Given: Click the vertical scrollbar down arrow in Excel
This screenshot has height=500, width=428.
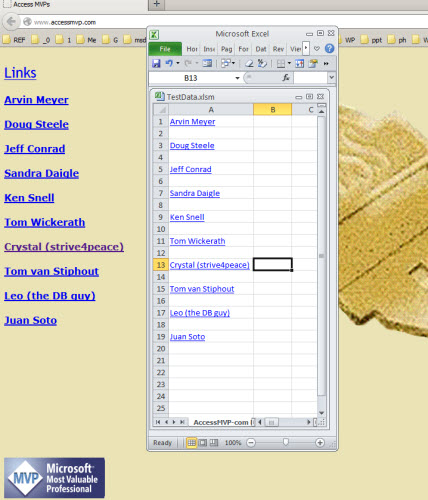Looking at the screenshot, I should point(321,413).
